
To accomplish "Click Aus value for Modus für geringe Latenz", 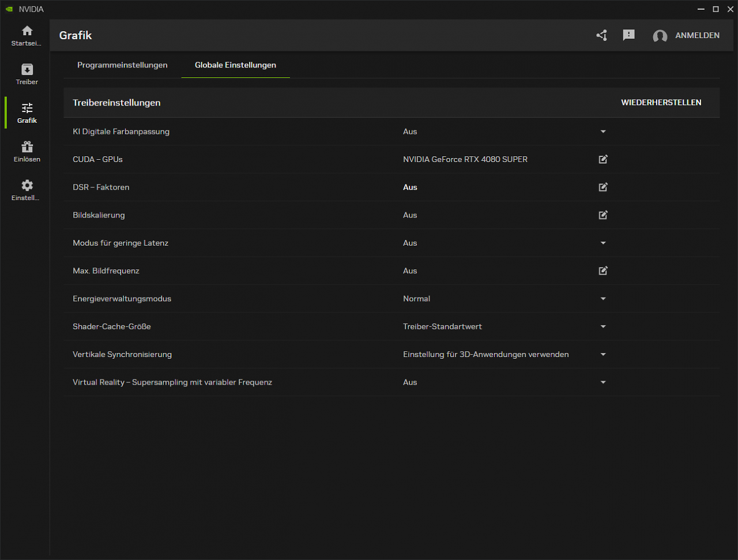I will 410,243.
